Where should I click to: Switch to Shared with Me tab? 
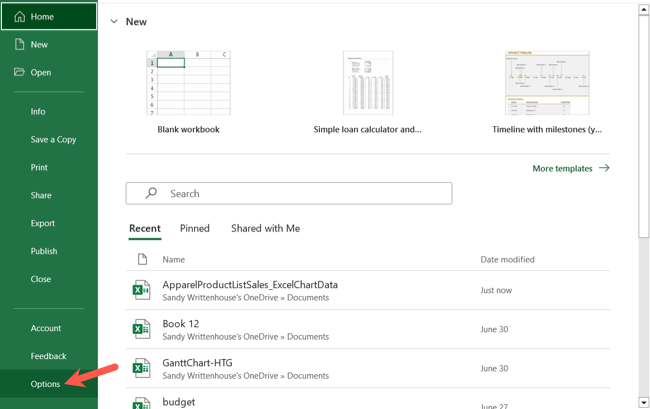pyautogui.click(x=265, y=228)
